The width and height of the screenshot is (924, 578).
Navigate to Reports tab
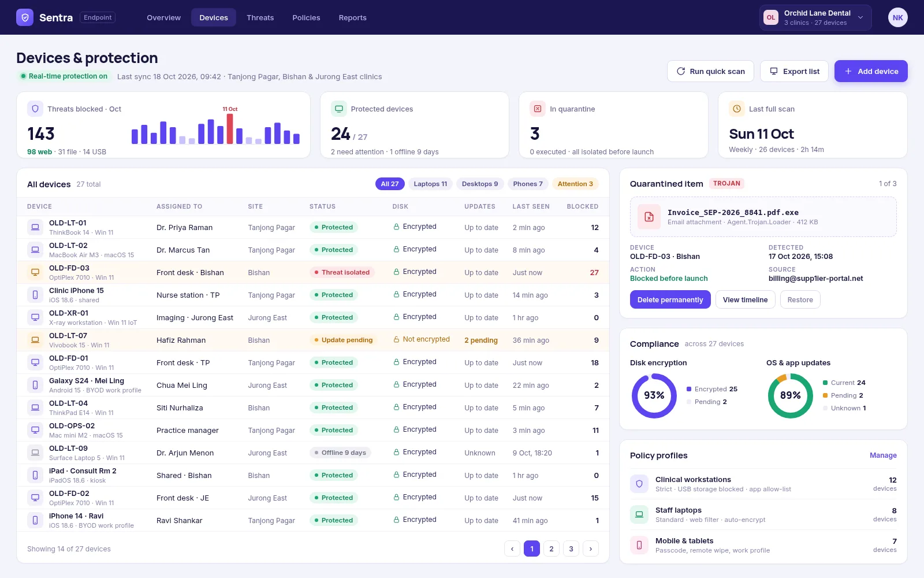352,17
